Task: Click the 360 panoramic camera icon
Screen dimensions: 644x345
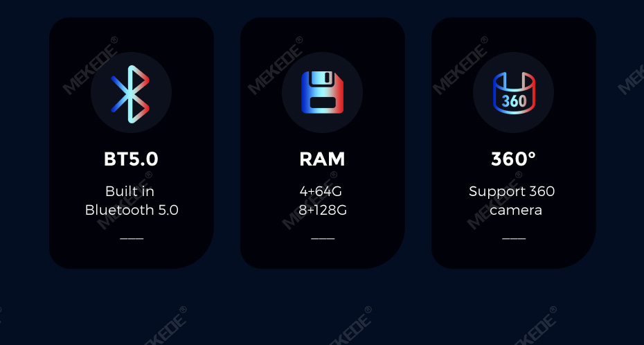Action: click(x=514, y=94)
